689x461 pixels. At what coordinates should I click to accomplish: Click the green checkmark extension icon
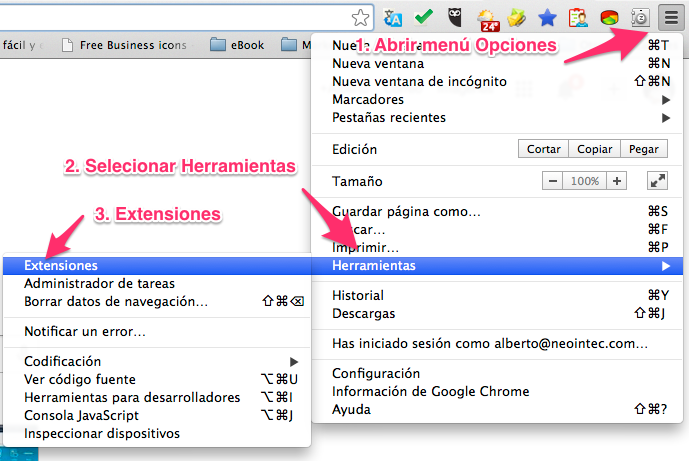424,17
